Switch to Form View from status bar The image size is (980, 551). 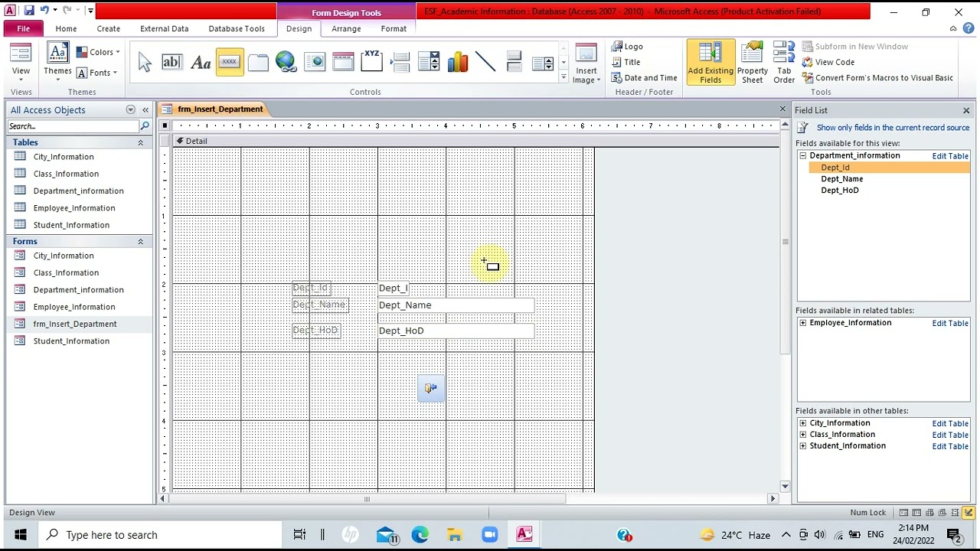[x=903, y=513]
